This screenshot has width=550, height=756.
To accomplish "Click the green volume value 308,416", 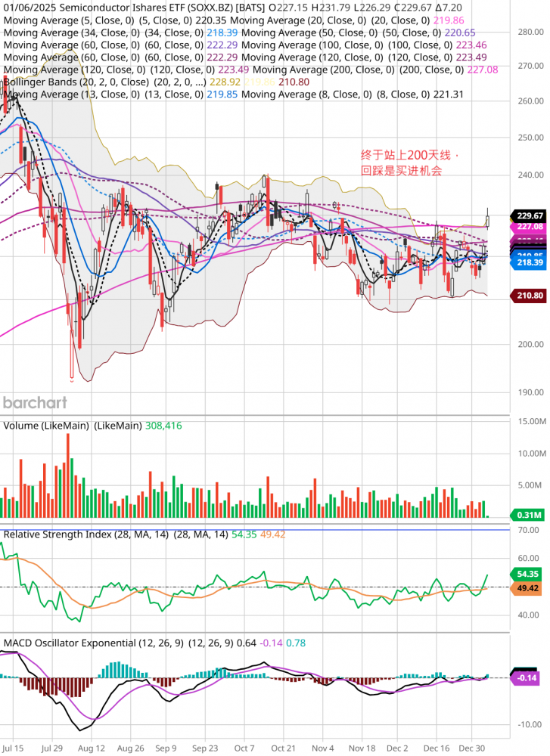I will point(163,426).
